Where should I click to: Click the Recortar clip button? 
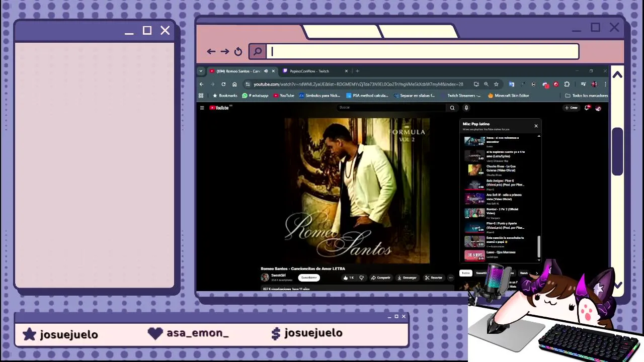click(433, 278)
